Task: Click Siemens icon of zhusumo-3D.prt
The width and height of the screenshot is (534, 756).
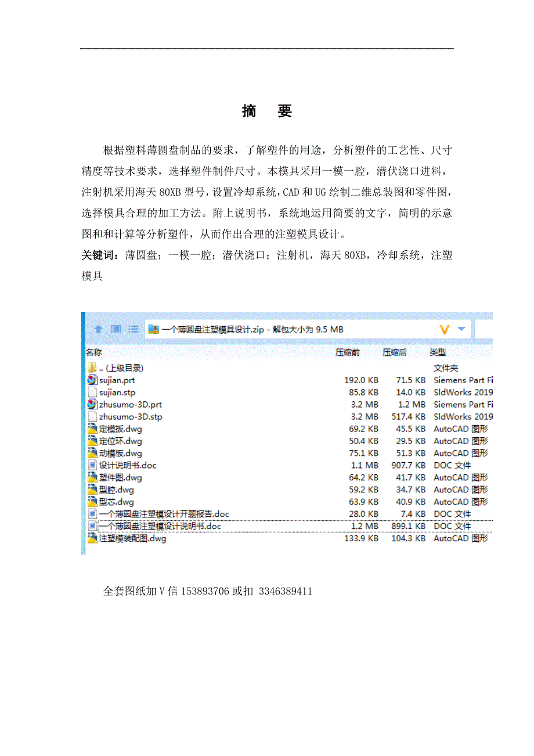Action: 92,405
